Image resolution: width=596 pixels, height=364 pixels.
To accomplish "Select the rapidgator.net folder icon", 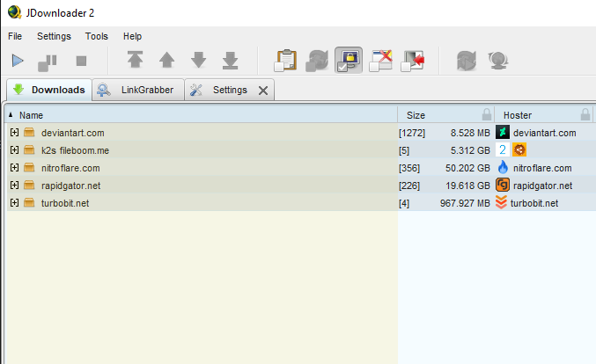I will pos(29,185).
